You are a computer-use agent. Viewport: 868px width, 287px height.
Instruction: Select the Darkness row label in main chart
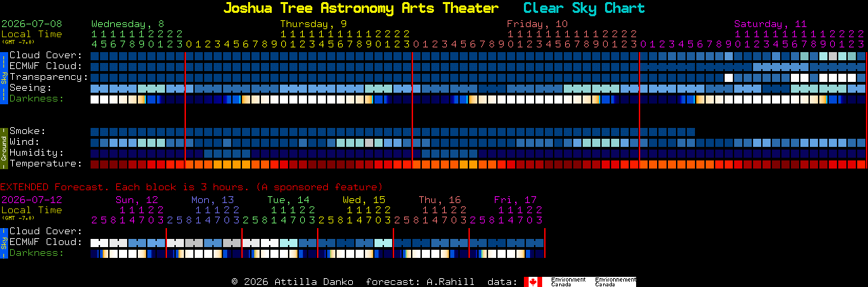[37, 99]
